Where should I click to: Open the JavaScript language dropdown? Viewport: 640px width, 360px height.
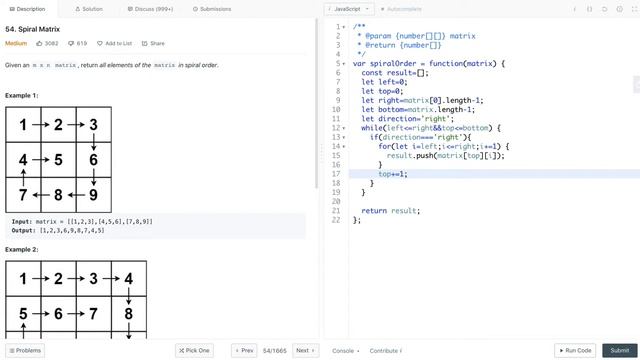click(349, 9)
